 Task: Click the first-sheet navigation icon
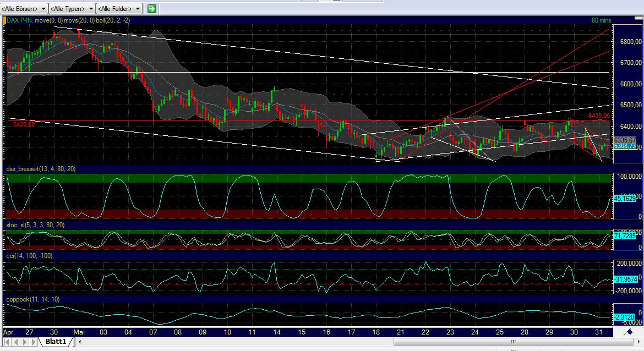pos(8,342)
